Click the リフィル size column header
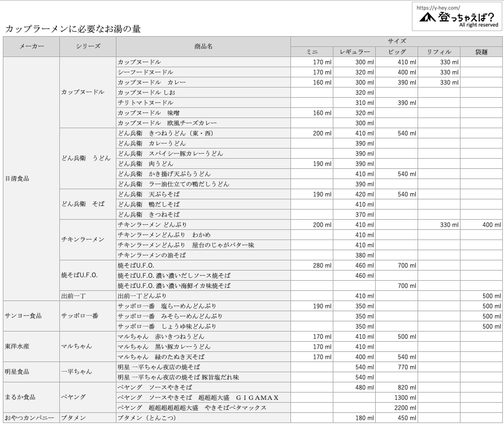This screenshot has width=504, height=427. (439, 52)
